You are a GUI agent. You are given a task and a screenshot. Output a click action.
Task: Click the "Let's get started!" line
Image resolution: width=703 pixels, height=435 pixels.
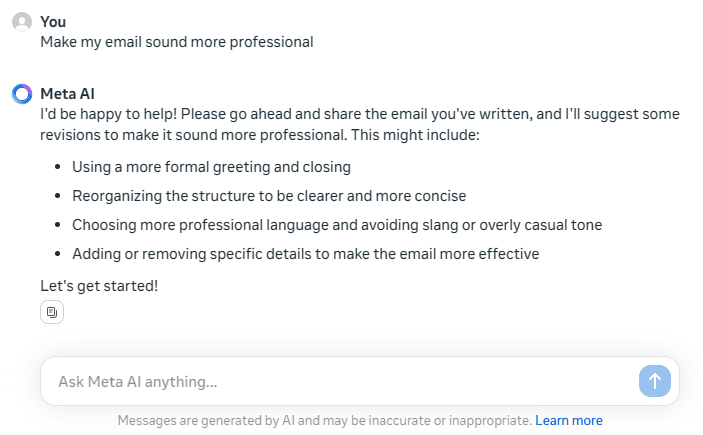coord(99,286)
